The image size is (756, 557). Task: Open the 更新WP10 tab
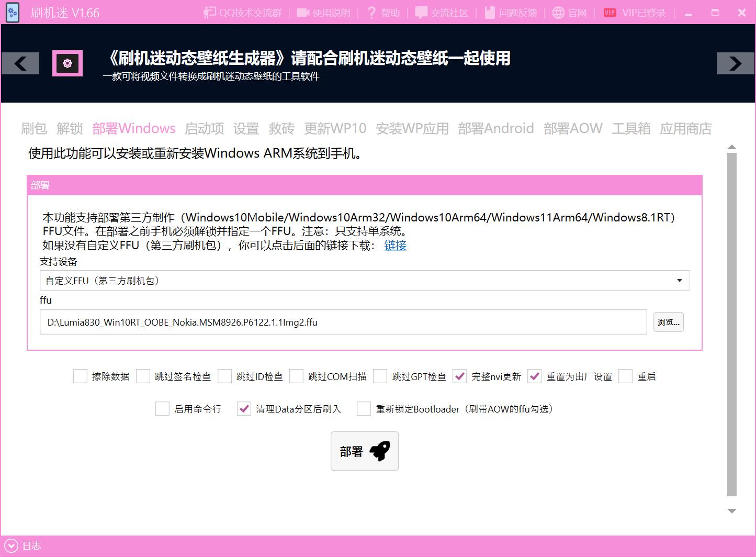click(x=335, y=128)
